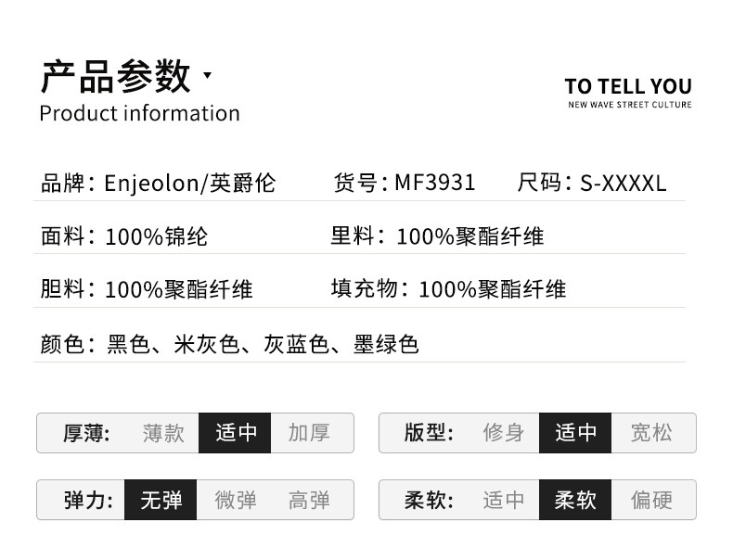Click the small triangle beside 产品参数 heading
Image resolution: width=733 pixels, height=560 pixels.
tap(207, 76)
